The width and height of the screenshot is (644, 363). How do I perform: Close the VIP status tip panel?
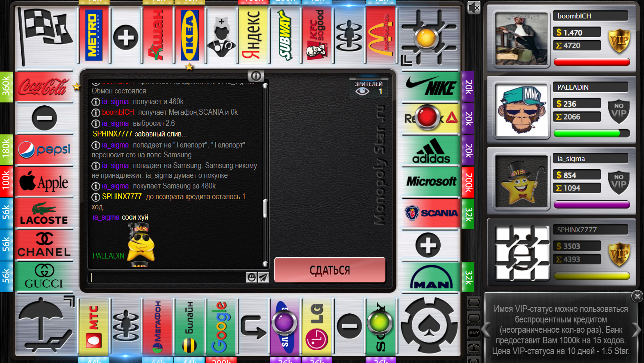637,296
